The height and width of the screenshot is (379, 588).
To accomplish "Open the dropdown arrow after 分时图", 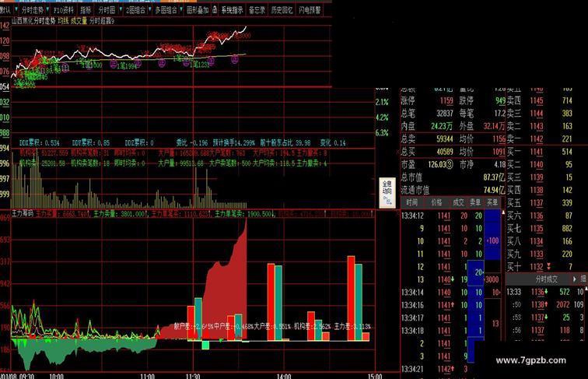I will coord(121,9).
